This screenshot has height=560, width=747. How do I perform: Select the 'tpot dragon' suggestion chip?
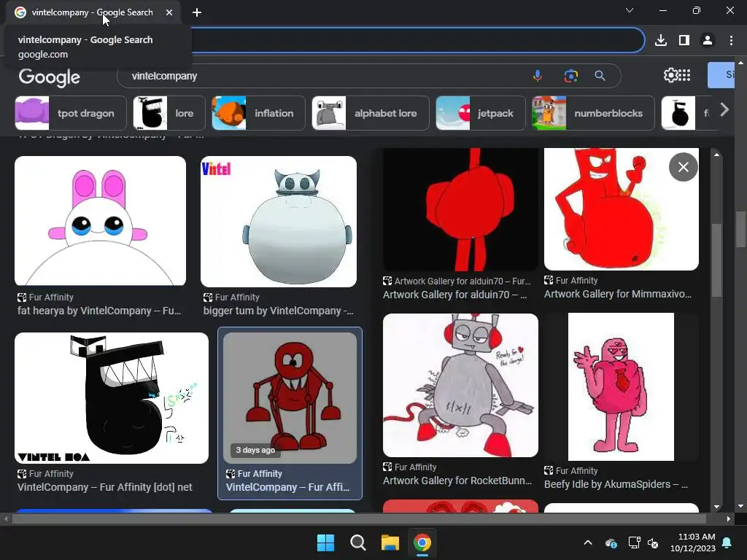click(71, 113)
